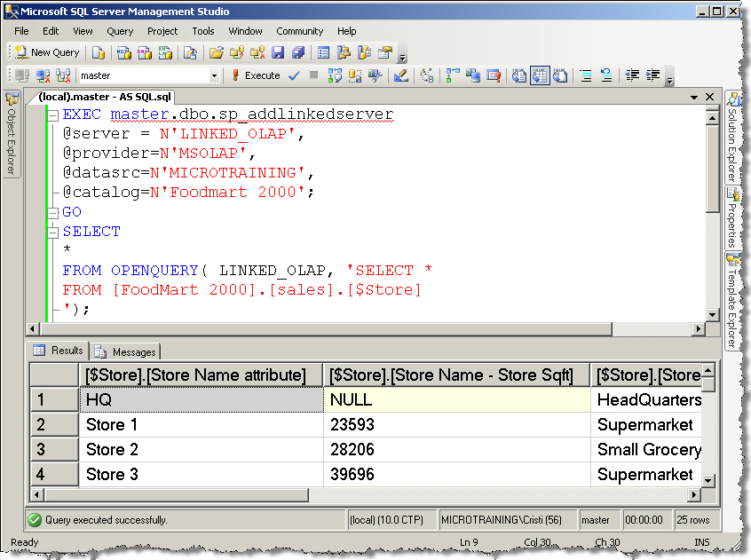Open the master database dropdown
751x560 pixels.
(x=214, y=76)
